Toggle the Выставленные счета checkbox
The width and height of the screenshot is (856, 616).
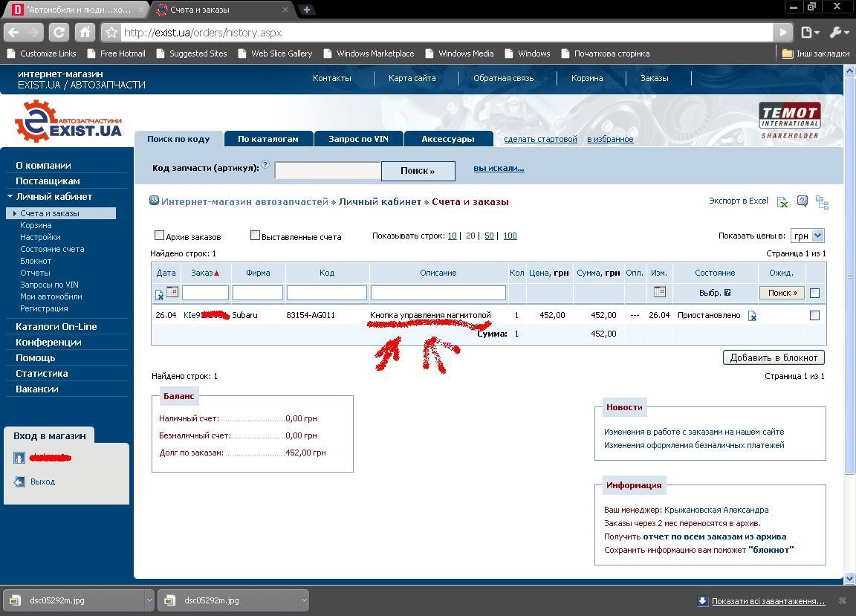click(x=255, y=236)
